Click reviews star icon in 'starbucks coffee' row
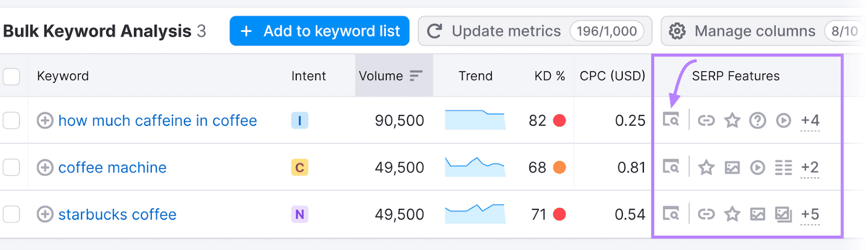This screenshot has width=868, height=250. pyautogui.click(x=732, y=215)
